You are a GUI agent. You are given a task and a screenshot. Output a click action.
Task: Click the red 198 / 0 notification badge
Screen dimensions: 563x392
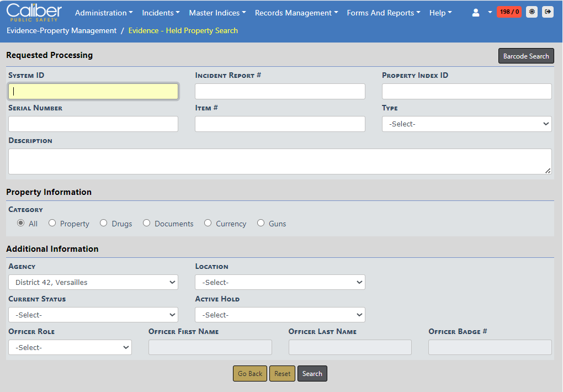pos(509,12)
